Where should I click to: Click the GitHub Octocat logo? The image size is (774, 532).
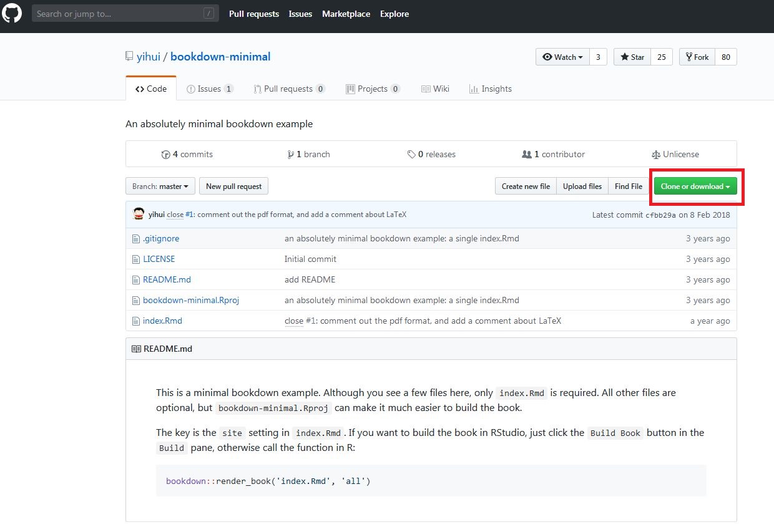[12, 13]
